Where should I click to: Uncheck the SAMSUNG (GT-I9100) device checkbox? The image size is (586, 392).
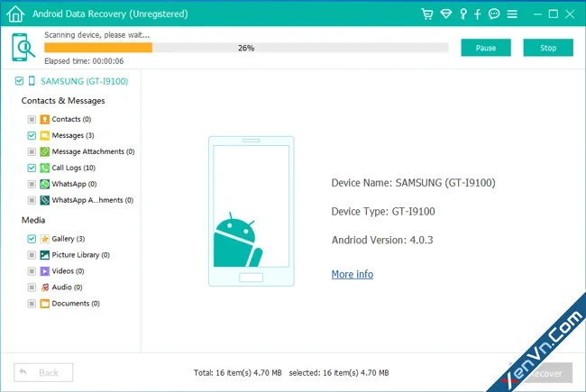tap(19, 81)
